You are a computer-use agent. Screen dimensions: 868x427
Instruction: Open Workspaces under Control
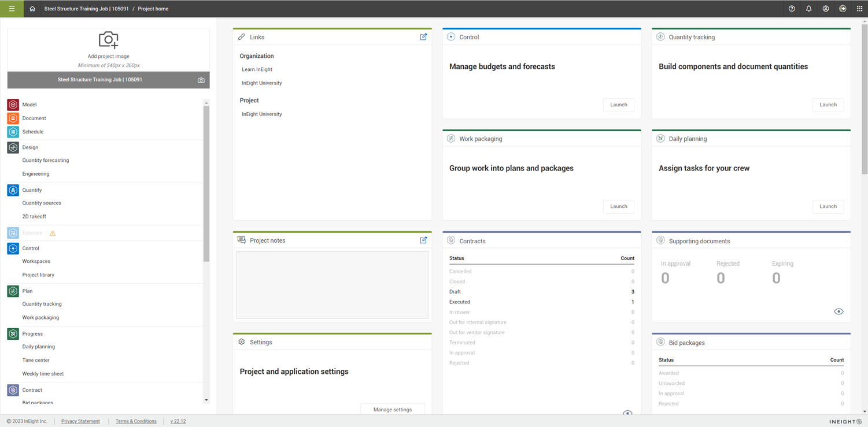tap(36, 261)
